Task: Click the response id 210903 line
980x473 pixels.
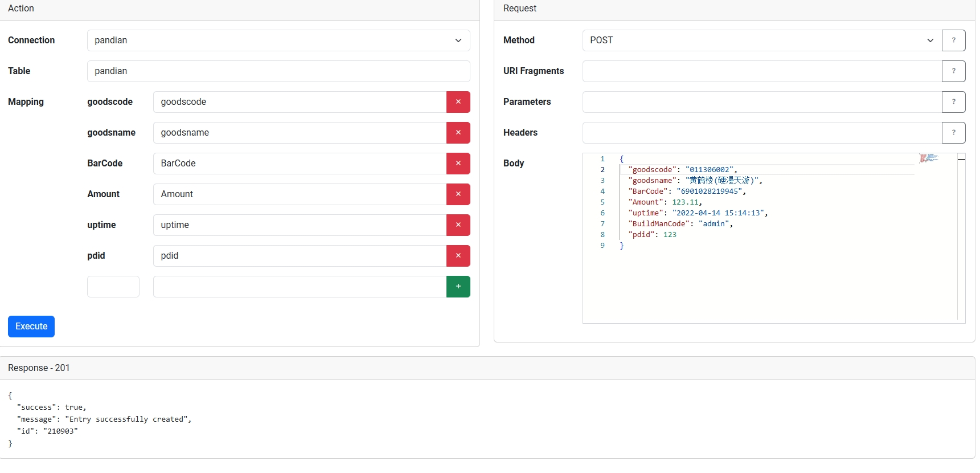Action: pos(47,431)
